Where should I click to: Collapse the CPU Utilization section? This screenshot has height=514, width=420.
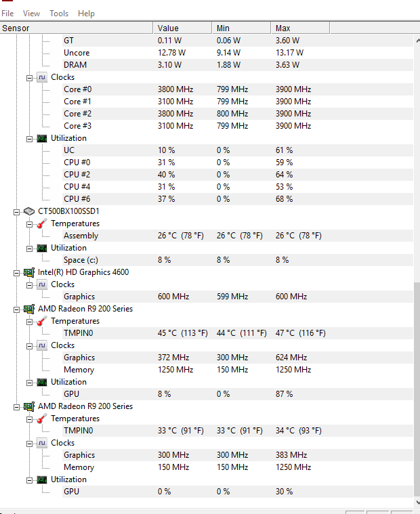click(x=30, y=138)
